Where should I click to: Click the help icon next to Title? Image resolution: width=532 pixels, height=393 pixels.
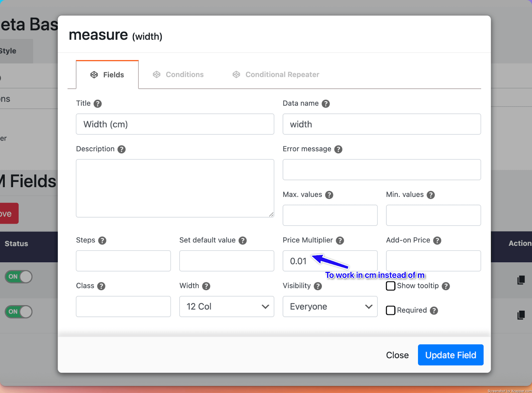point(97,103)
